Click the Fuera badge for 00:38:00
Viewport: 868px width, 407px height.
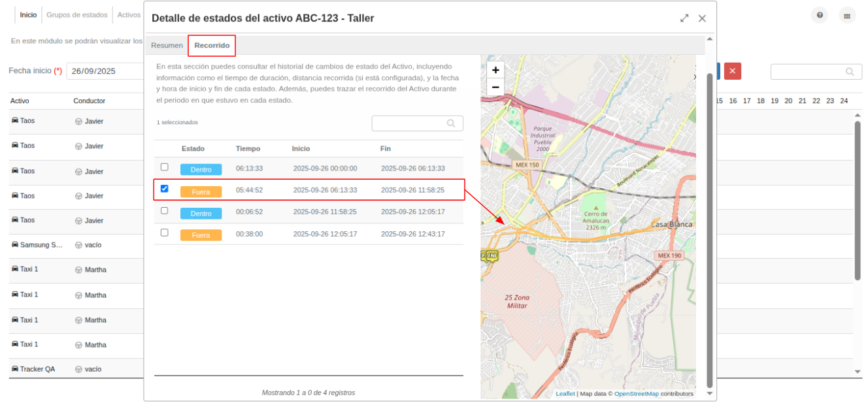[x=201, y=235]
